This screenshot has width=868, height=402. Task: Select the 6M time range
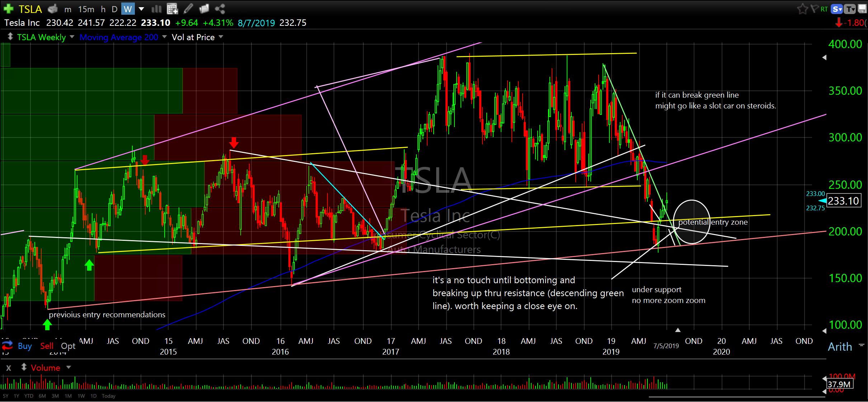42,396
